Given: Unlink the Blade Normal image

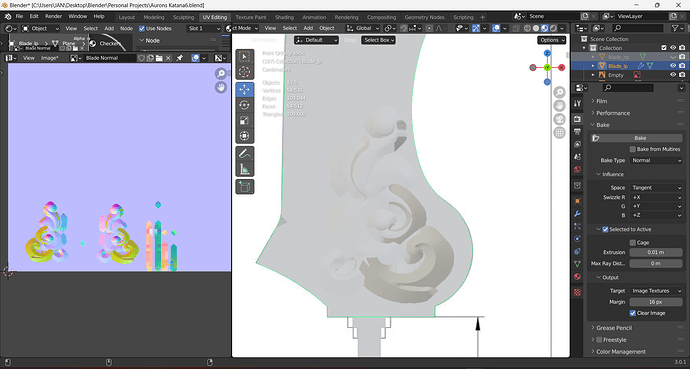Looking at the screenshot, I should 168,58.
